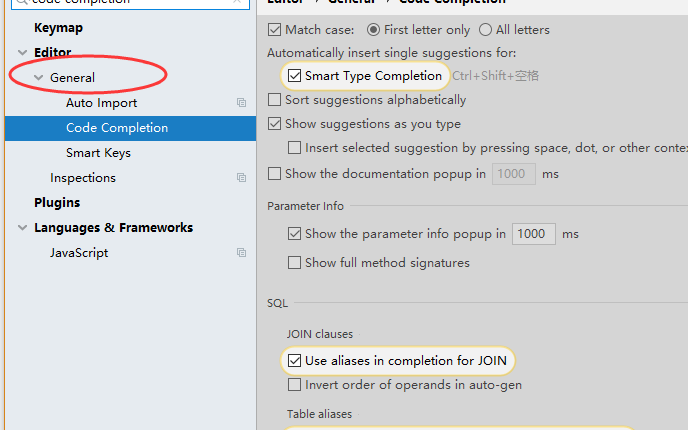Select the All letters radio option
The image size is (688, 430).
486,30
